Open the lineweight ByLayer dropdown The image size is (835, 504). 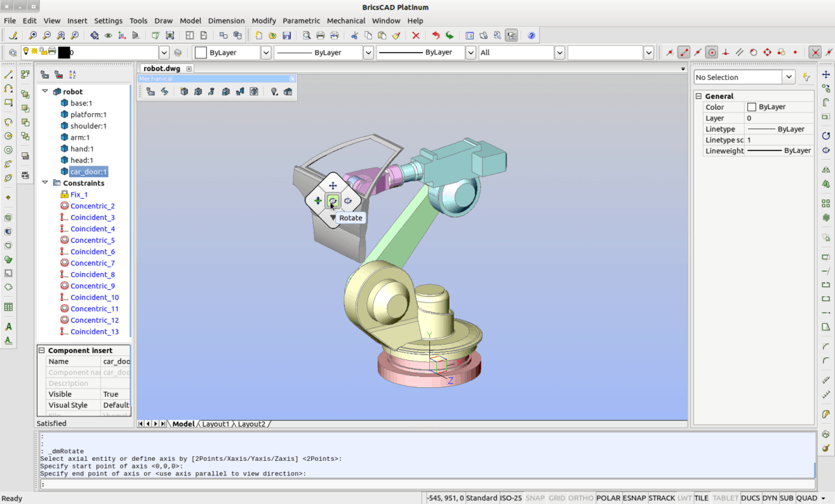click(x=470, y=52)
